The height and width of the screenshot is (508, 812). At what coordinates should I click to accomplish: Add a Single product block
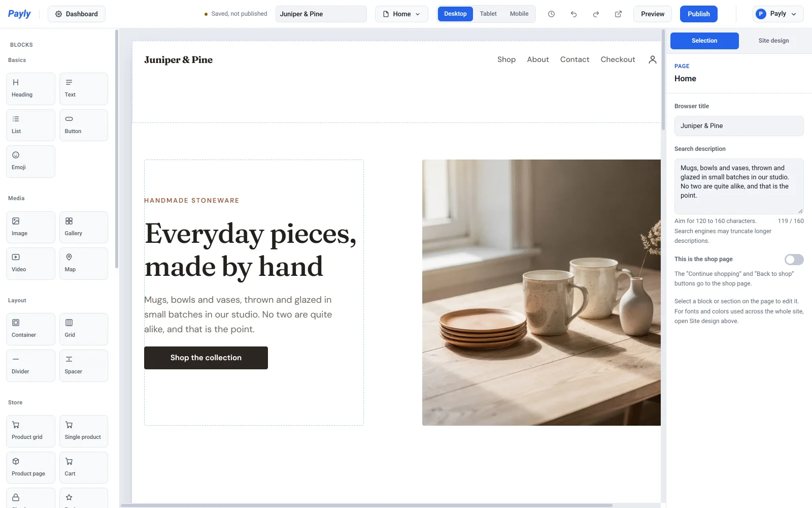coord(84,431)
